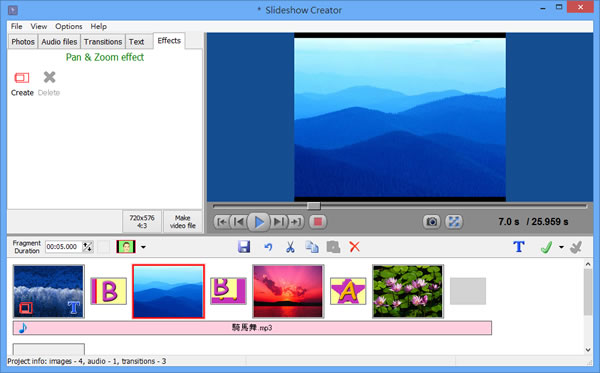Select the blue mountains photo thumbnail
The height and width of the screenshot is (373, 600).
168,292
